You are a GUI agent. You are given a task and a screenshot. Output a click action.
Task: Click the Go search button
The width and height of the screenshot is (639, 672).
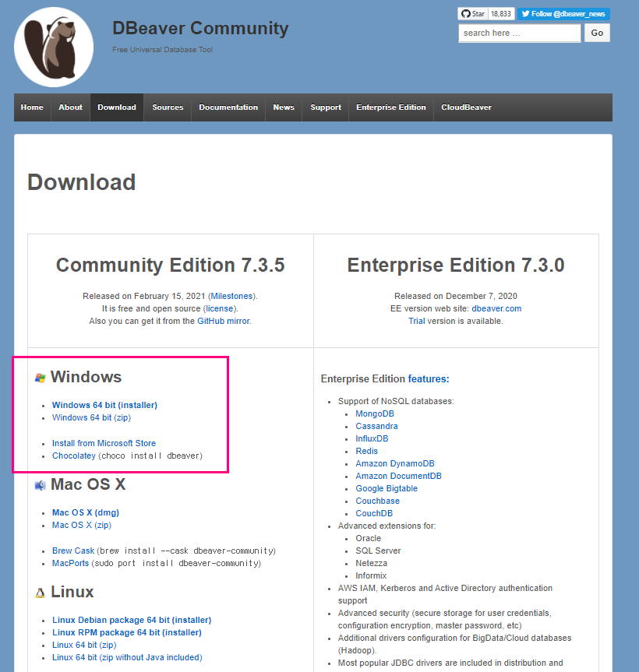pyautogui.click(x=597, y=33)
